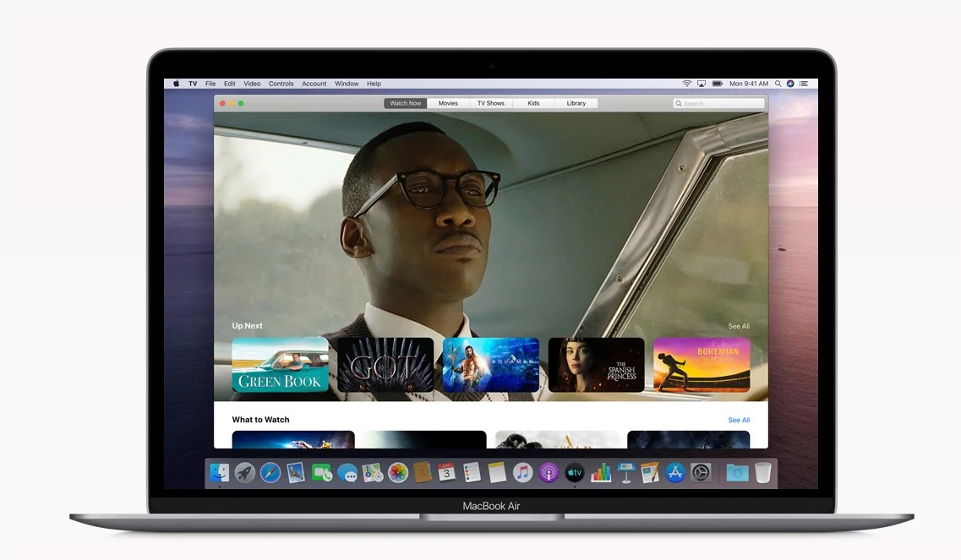Launch Photos flower icon in dock
Viewport: 961px width, 560px height.
[x=398, y=472]
